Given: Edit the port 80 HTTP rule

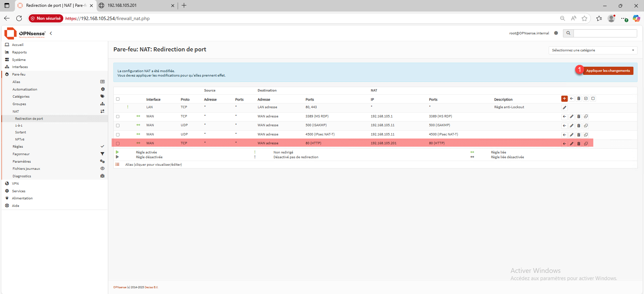Looking at the screenshot, I should [x=571, y=144].
